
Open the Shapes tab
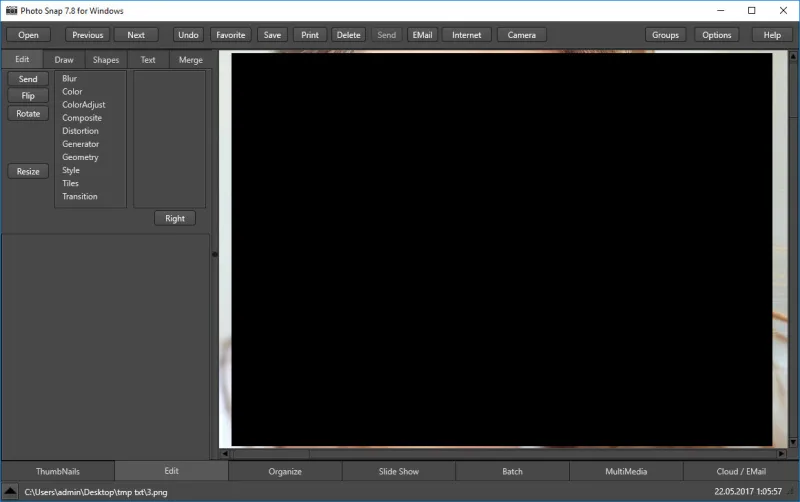(x=106, y=60)
